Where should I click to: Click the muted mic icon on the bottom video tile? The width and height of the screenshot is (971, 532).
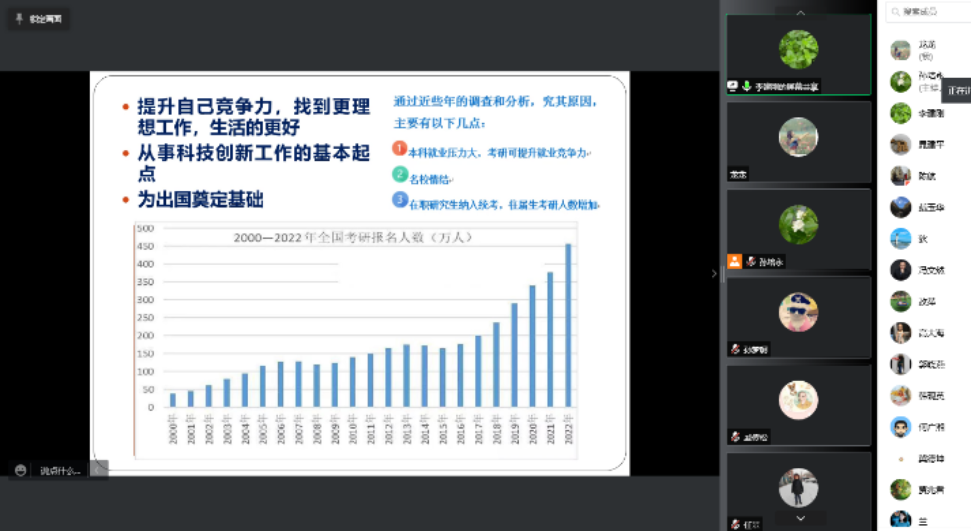[735, 523]
